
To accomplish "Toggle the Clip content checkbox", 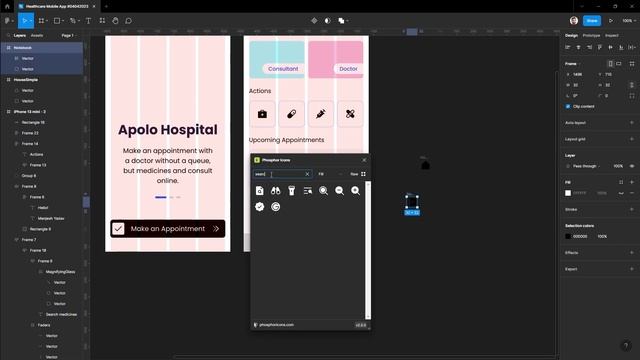I will point(568,107).
